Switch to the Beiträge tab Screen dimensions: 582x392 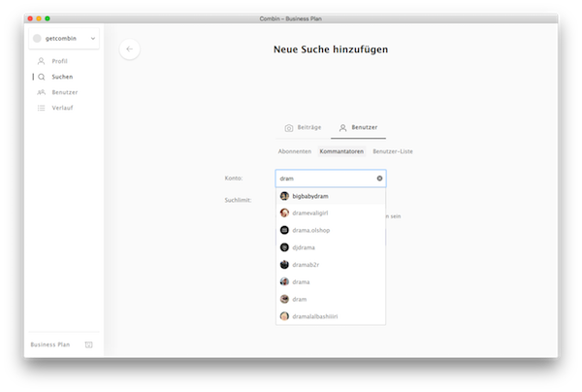[303, 128]
